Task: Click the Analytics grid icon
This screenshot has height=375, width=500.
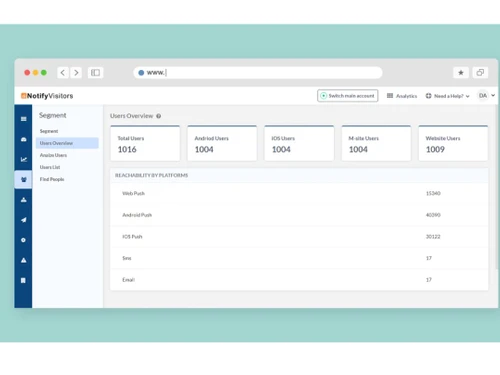Action: click(390, 96)
